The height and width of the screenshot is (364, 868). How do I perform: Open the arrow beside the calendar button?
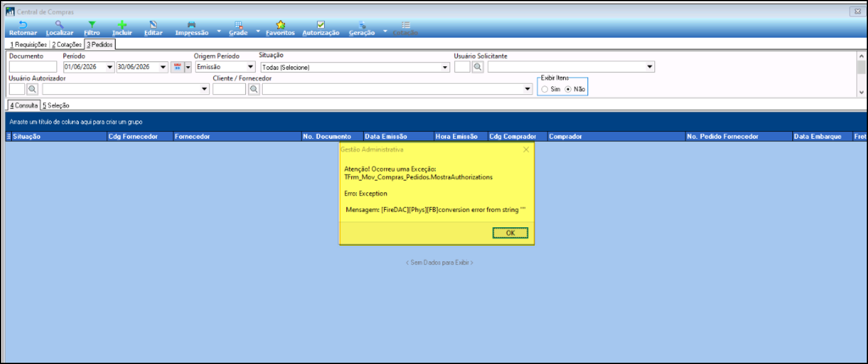pyautogui.click(x=188, y=67)
